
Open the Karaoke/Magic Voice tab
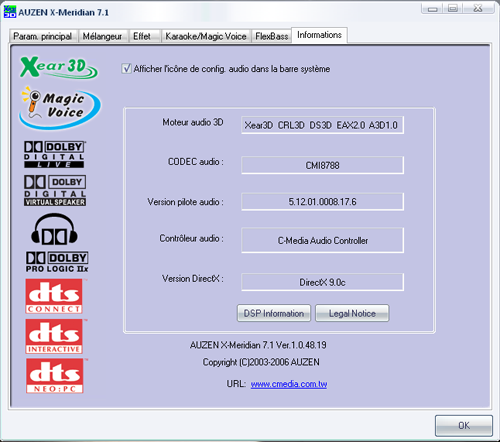pyautogui.click(x=206, y=36)
